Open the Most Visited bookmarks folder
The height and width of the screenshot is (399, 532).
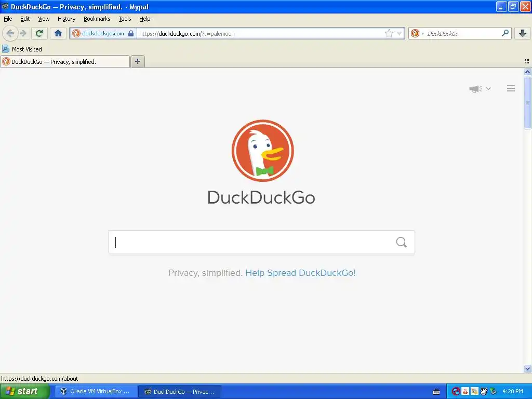22,49
